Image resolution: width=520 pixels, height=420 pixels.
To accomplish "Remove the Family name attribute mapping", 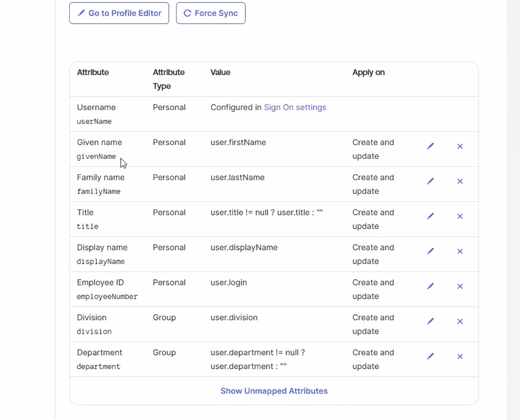I will pyautogui.click(x=460, y=181).
